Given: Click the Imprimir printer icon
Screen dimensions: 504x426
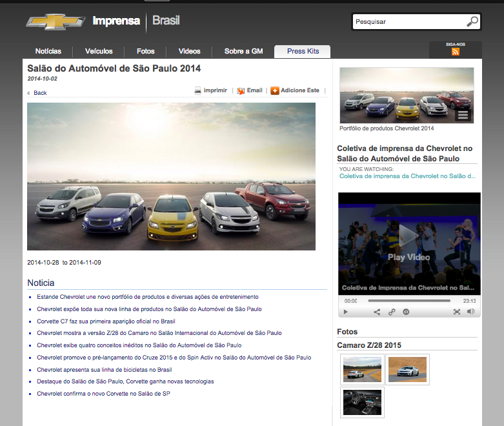Looking at the screenshot, I should 198,91.
